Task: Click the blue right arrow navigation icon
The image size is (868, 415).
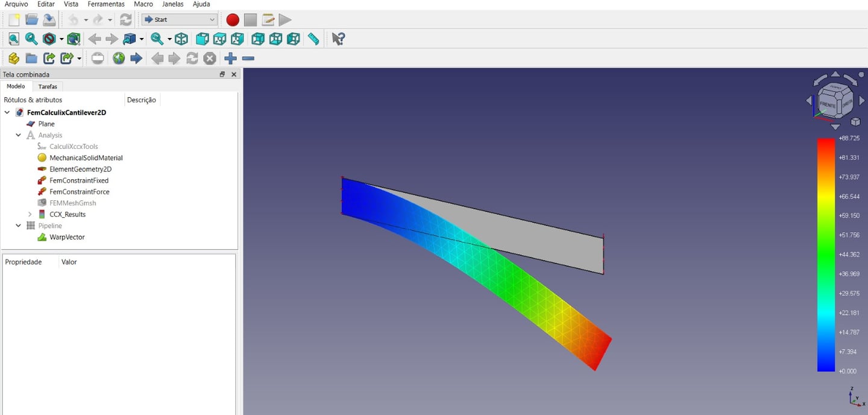Action: [x=136, y=59]
